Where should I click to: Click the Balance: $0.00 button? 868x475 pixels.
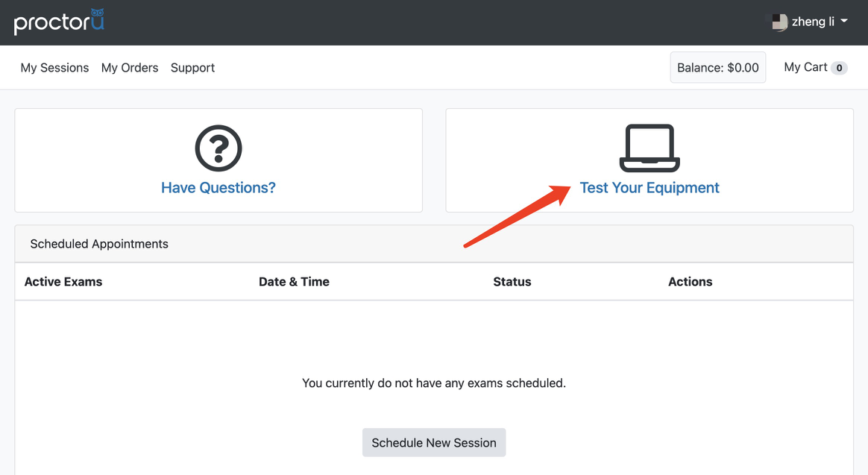coord(717,68)
